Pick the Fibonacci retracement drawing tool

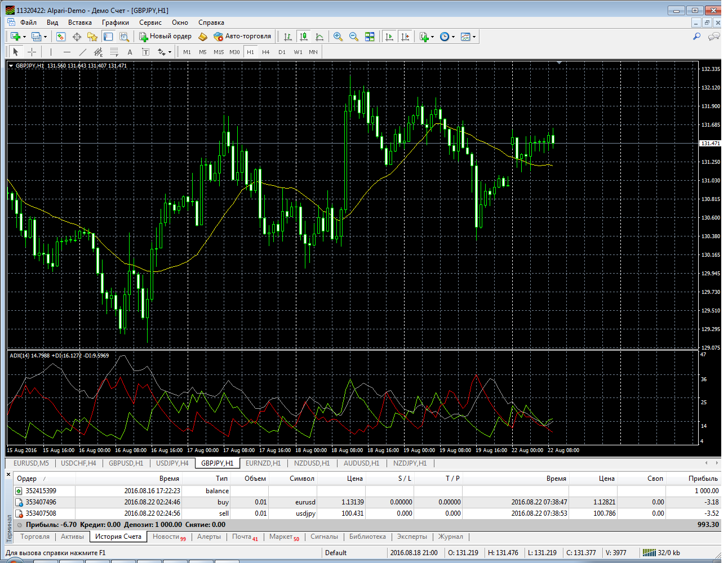pyautogui.click(x=114, y=52)
